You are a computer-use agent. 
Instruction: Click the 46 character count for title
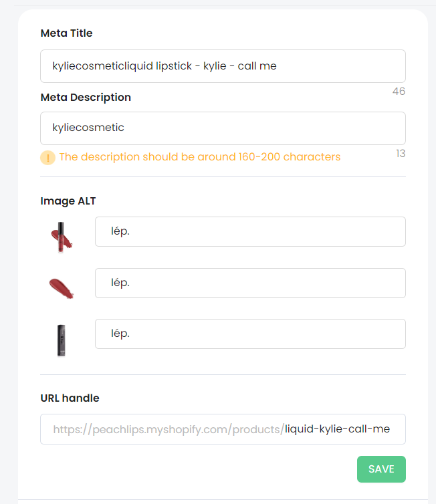(x=399, y=92)
